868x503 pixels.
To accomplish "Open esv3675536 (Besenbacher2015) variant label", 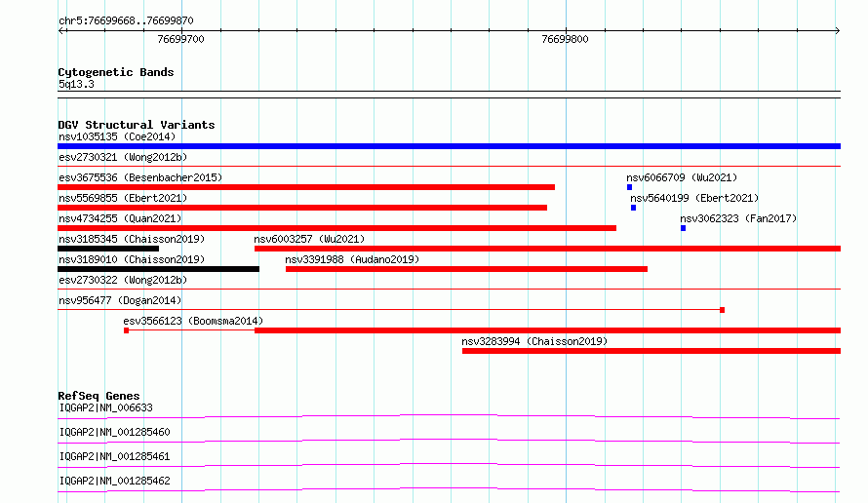I will click(140, 177).
